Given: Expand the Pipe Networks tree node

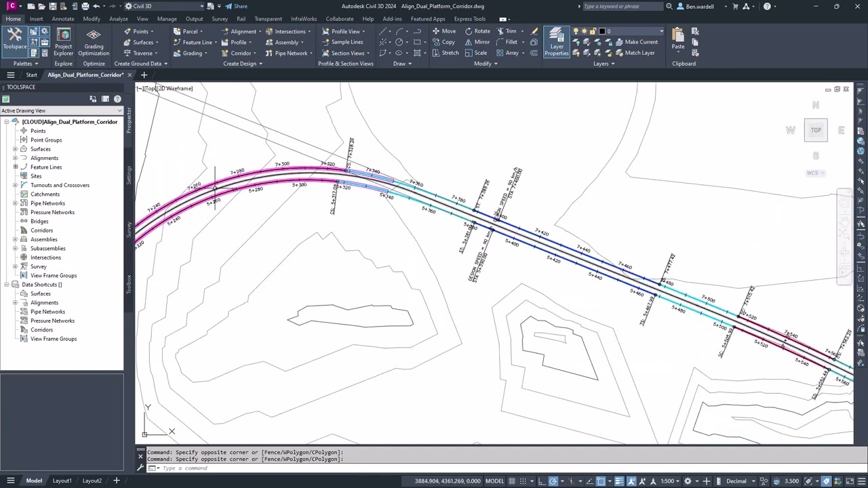Looking at the screenshot, I should coord(16,203).
